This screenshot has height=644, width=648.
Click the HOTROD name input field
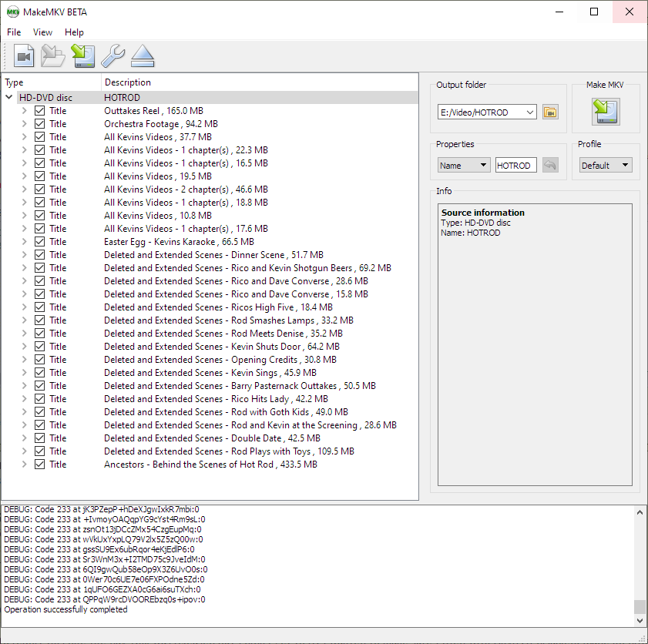pyautogui.click(x=515, y=166)
